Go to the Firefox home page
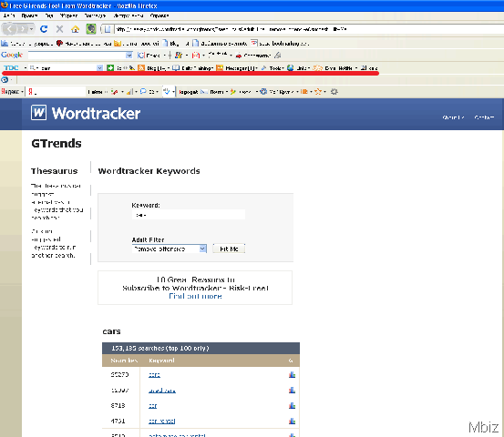This screenshot has height=437, width=504. [76, 29]
